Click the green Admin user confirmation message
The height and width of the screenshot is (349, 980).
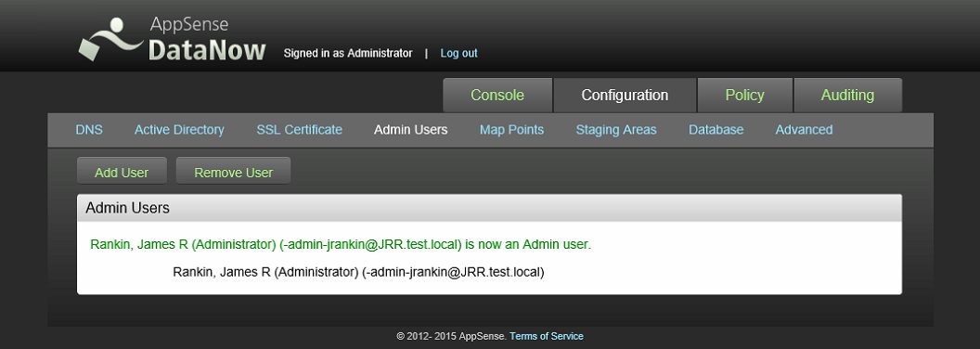(341, 244)
